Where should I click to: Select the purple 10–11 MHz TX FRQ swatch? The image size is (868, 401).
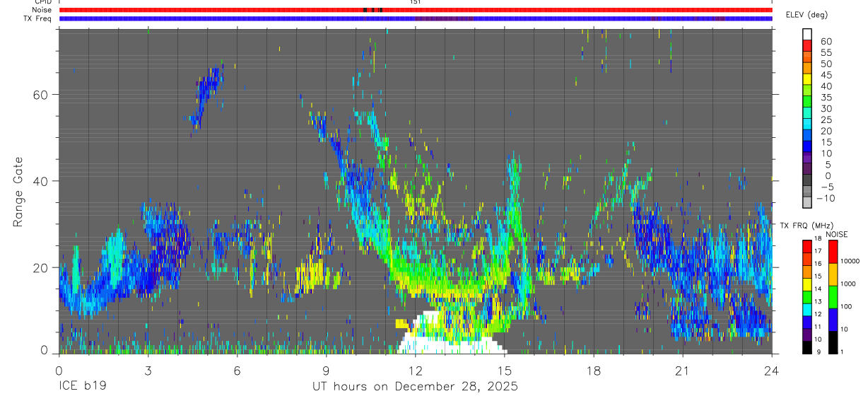click(807, 335)
